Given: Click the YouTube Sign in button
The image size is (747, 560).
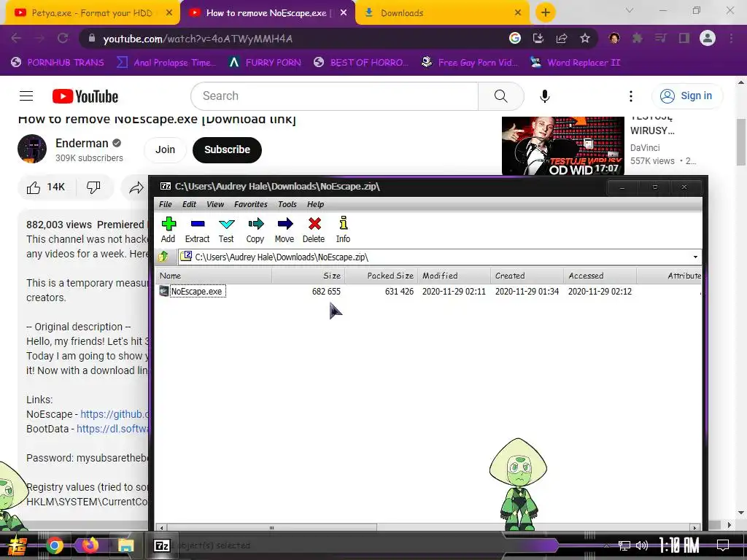Looking at the screenshot, I should [687, 96].
